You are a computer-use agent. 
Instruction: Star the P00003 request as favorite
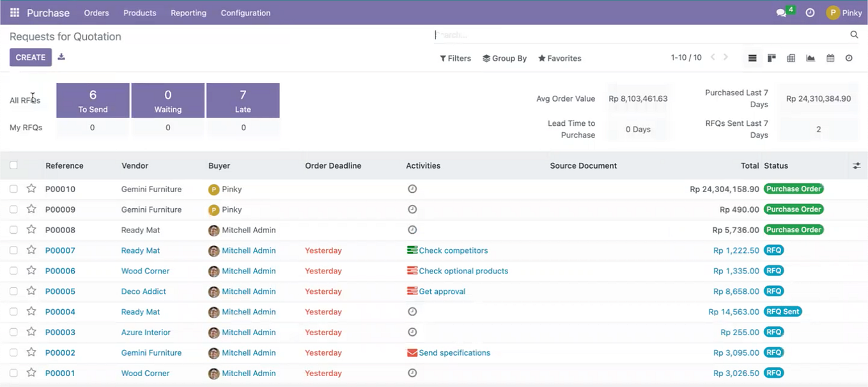[x=31, y=332]
